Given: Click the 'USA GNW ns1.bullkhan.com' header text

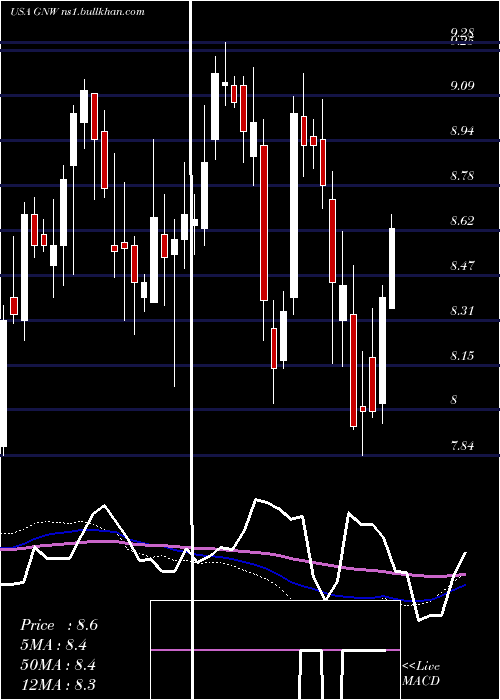Looking at the screenshot, I should pos(78,12).
